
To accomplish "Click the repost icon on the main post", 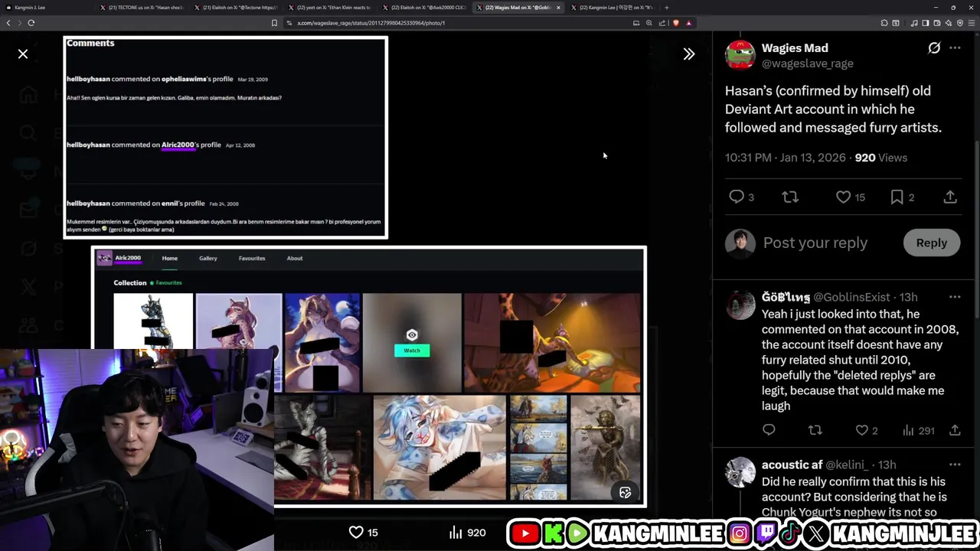I will coord(790,197).
